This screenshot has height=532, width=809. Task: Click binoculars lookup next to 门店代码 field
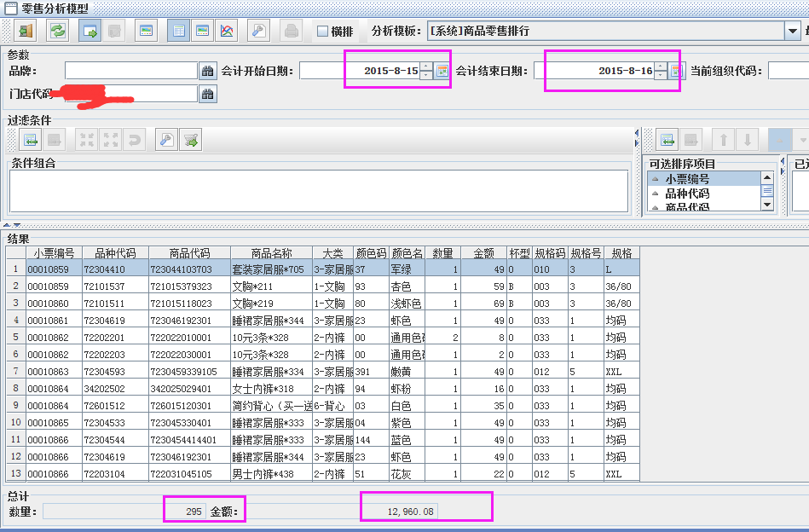point(207,94)
